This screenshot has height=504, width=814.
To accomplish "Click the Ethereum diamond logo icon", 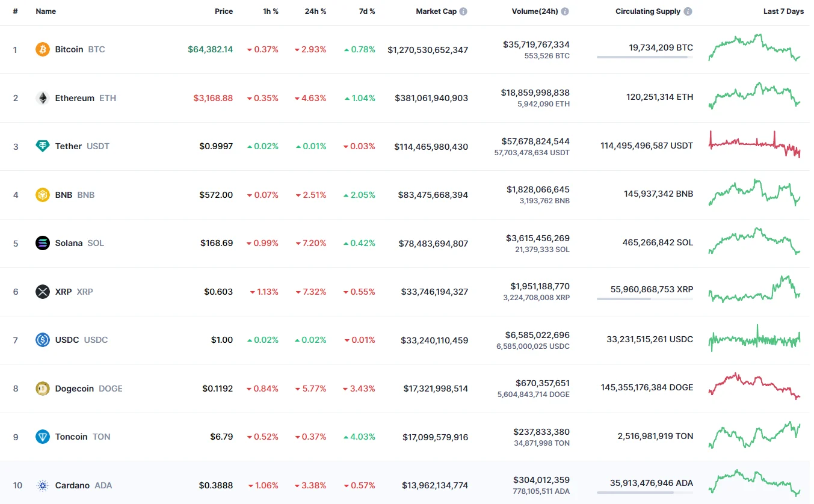I will 42,98.
